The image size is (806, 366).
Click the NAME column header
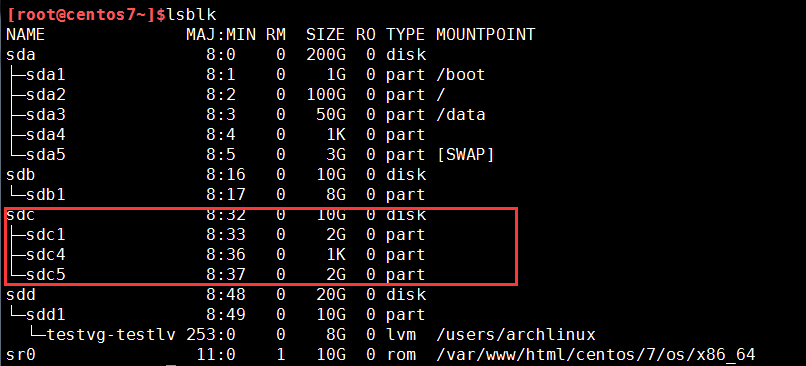click(25, 34)
